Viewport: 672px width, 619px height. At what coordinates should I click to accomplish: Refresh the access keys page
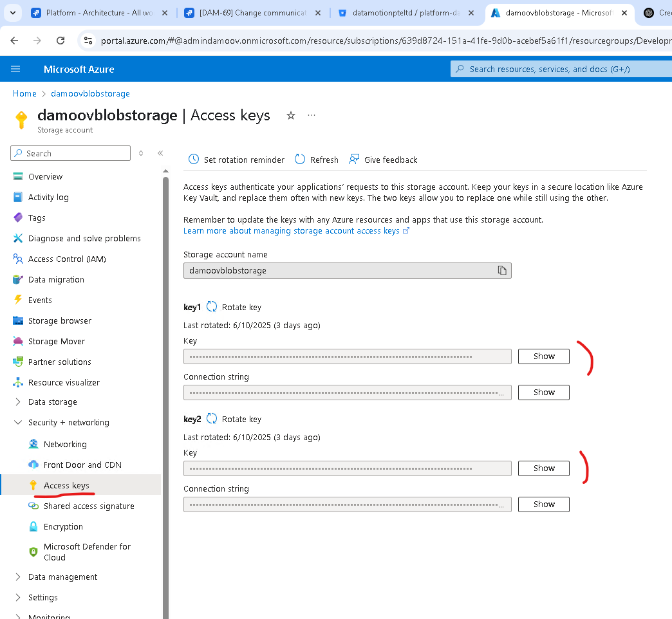pos(317,160)
